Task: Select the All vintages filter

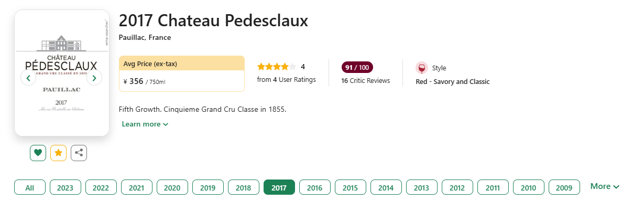Action: coord(30,187)
